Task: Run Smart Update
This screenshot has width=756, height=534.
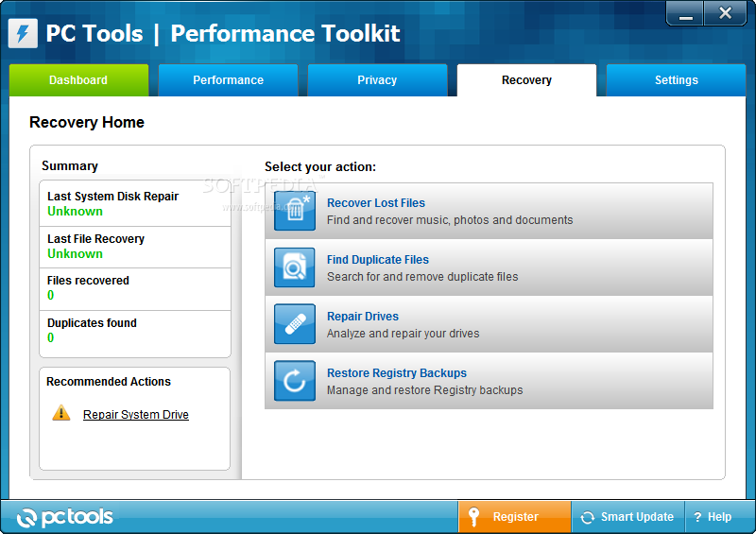Action: tap(627, 517)
